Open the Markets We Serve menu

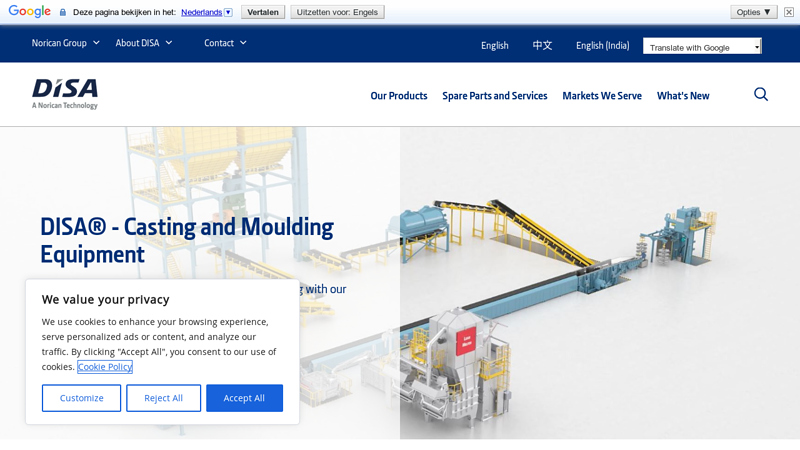tap(602, 95)
